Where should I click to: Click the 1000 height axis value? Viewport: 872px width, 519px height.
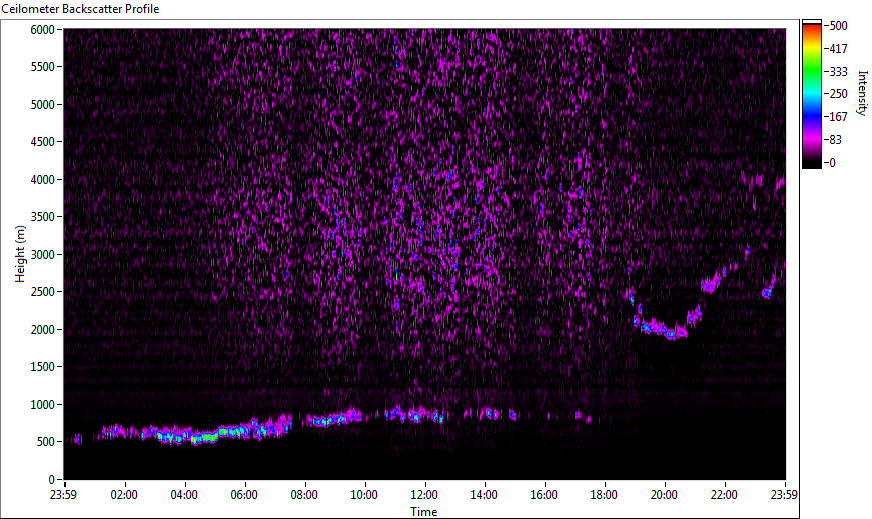coord(42,405)
